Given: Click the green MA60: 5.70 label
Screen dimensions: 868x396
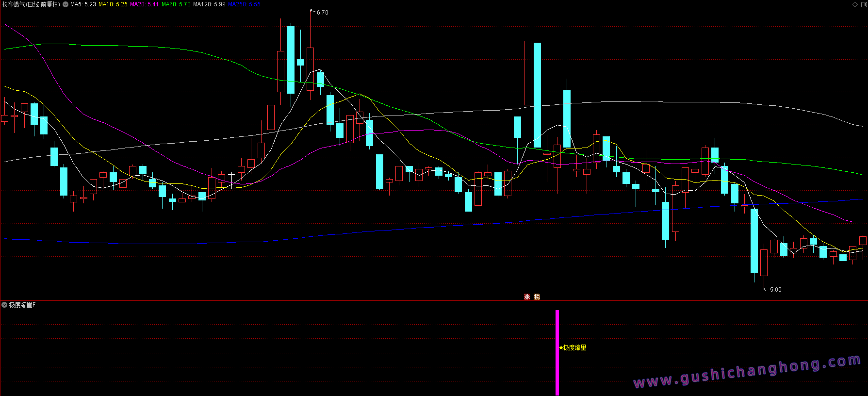Looking at the screenshot, I should [176, 4].
